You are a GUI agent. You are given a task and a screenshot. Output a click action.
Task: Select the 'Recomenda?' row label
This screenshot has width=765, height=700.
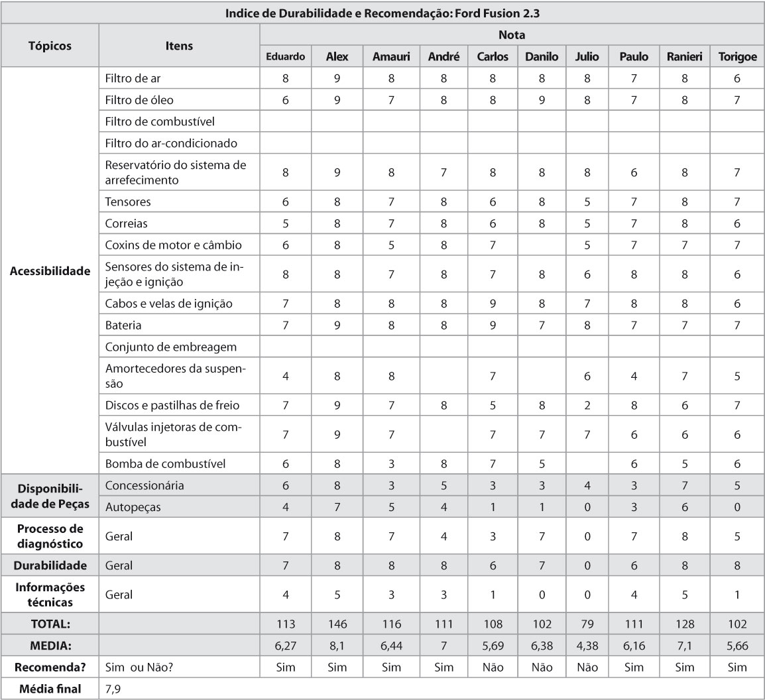[50, 668]
